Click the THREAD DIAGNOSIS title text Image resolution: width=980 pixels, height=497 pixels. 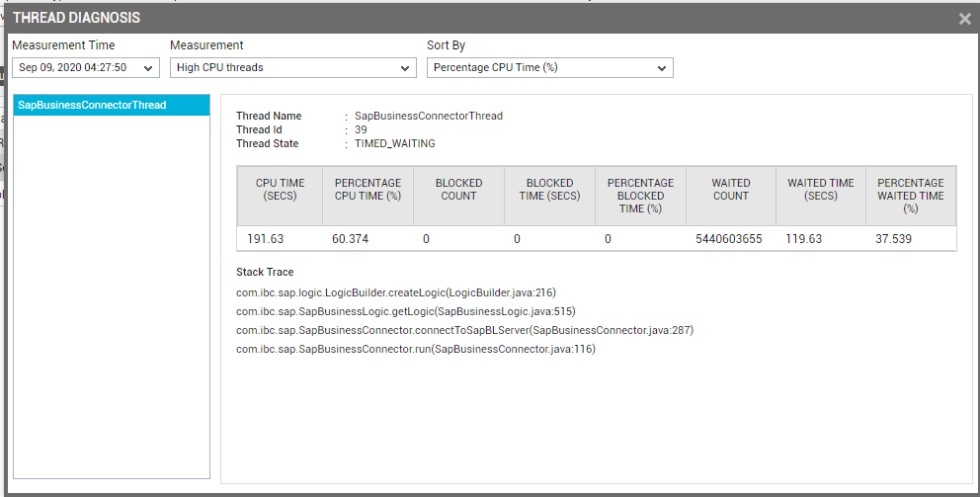(x=76, y=18)
